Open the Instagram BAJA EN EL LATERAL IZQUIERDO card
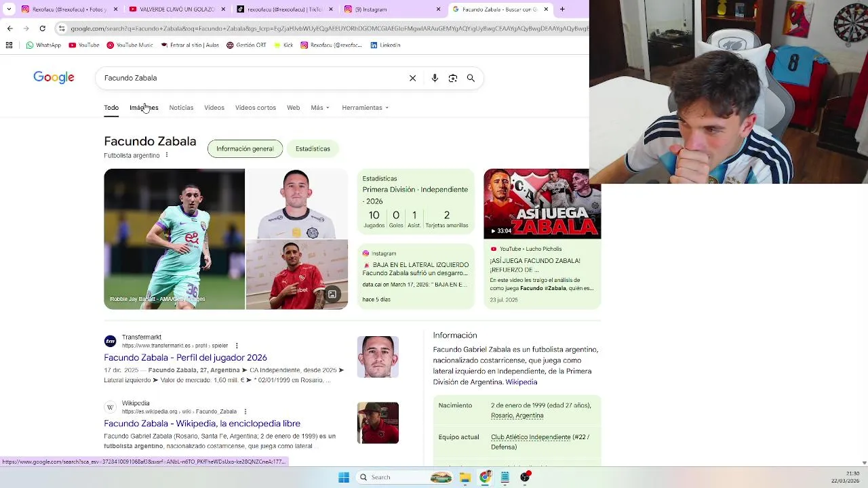The width and height of the screenshot is (868, 488). point(416,277)
